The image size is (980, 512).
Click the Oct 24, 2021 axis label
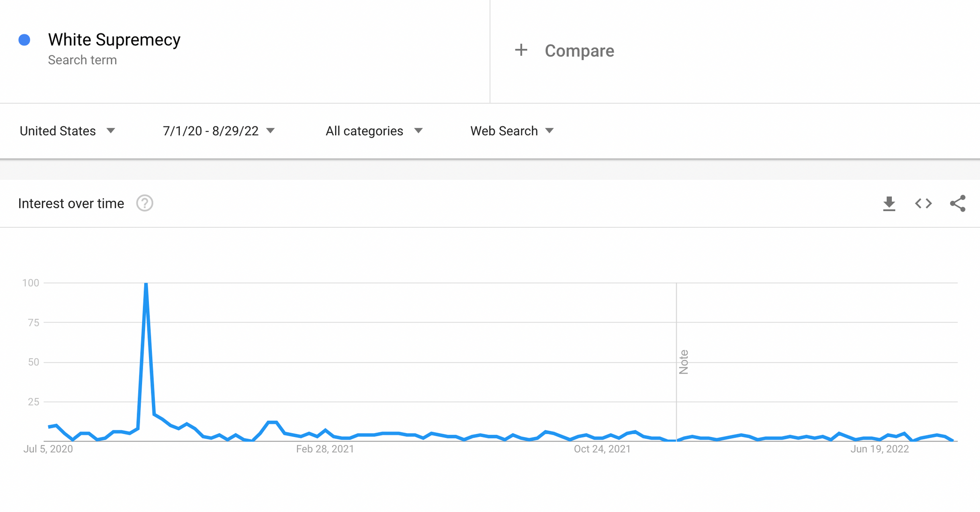click(x=602, y=449)
